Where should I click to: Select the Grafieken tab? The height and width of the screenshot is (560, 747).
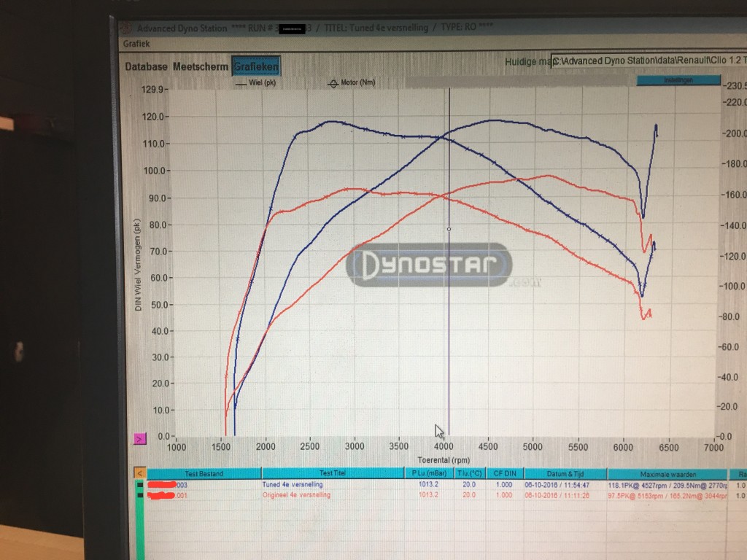255,67
